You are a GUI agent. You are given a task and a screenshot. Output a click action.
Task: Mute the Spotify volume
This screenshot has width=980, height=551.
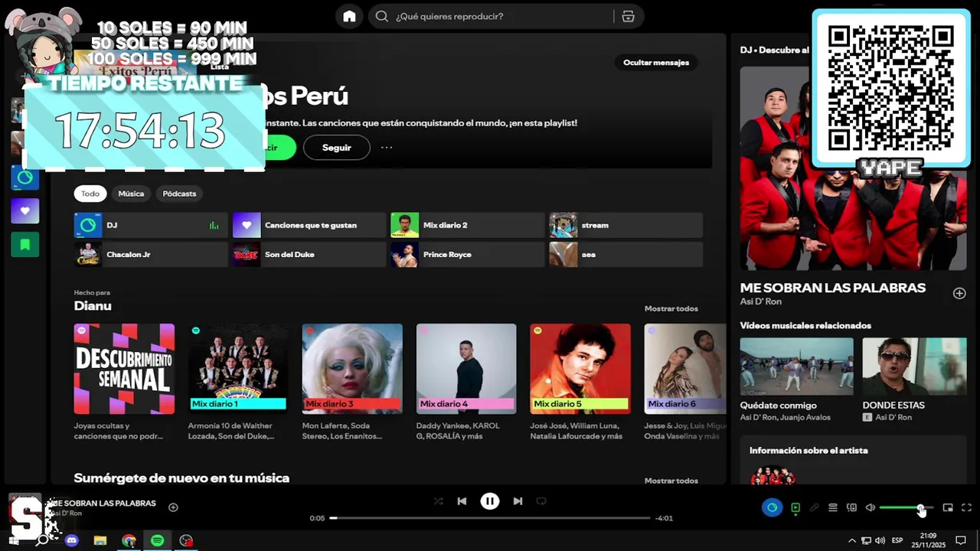[871, 507]
